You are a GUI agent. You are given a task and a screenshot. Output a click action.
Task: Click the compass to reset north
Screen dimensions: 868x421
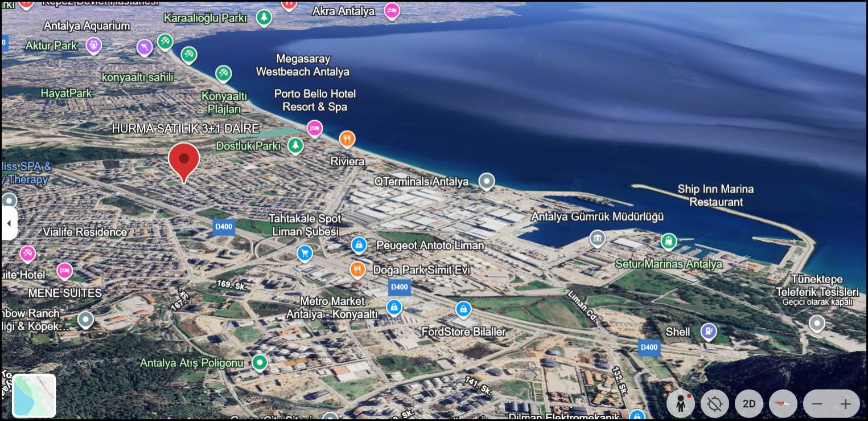[x=783, y=404]
